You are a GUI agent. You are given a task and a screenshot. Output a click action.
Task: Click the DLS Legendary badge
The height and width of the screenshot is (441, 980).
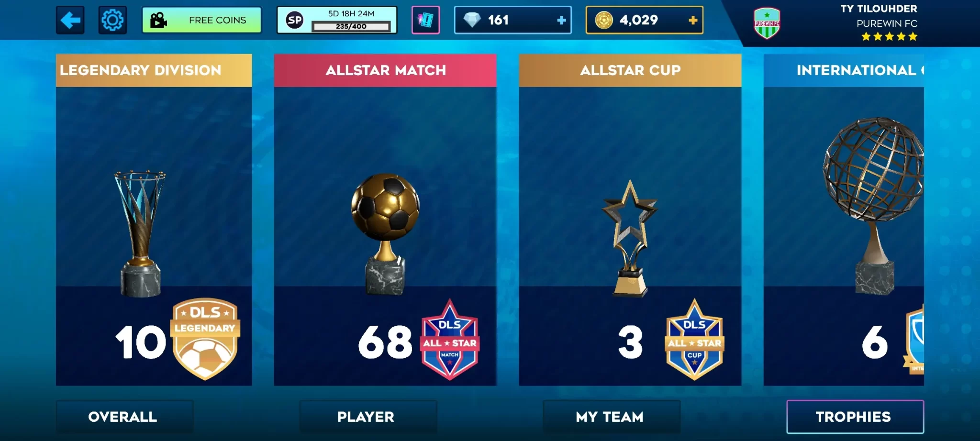click(205, 339)
